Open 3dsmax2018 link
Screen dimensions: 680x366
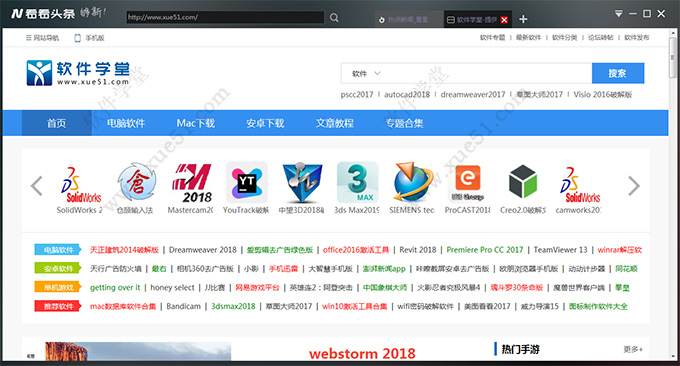(233, 306)
